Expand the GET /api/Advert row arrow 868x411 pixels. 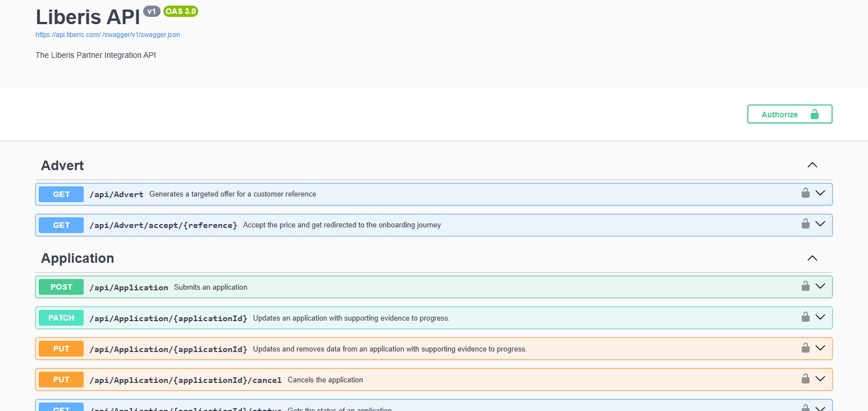pyautogui.click(x=820, y=193)
